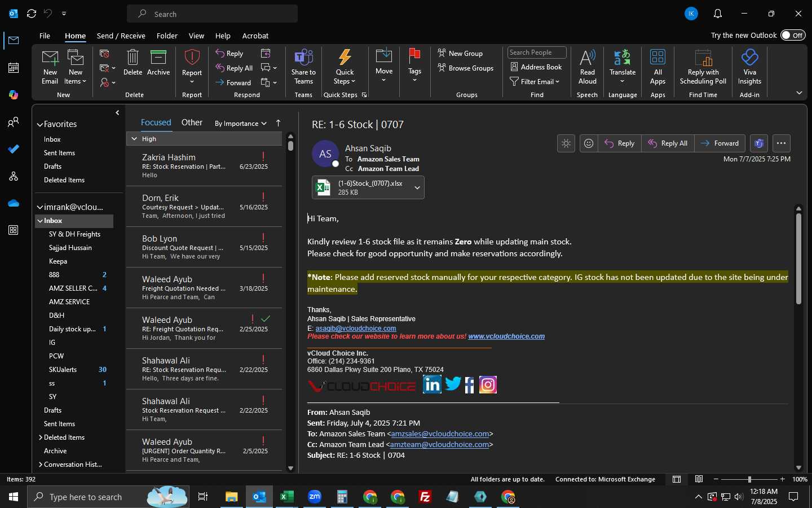812x508 pixels.
Task: Open Calendar from left navigation bar
Action: 14,68
